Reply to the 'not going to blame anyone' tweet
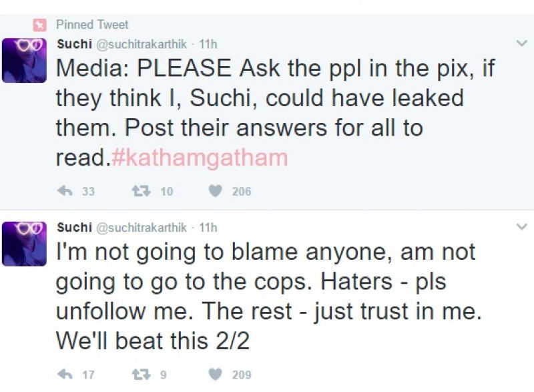 tap(65, 375)
